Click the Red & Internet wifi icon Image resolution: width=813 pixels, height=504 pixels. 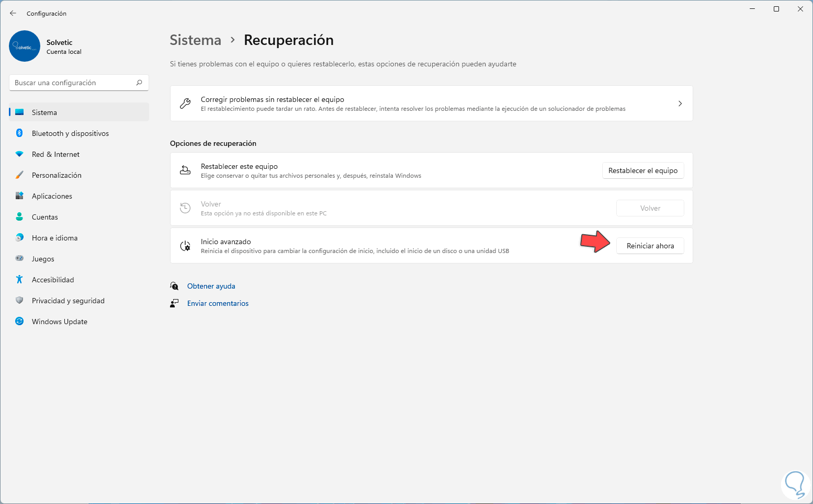[x=19, y=154]
